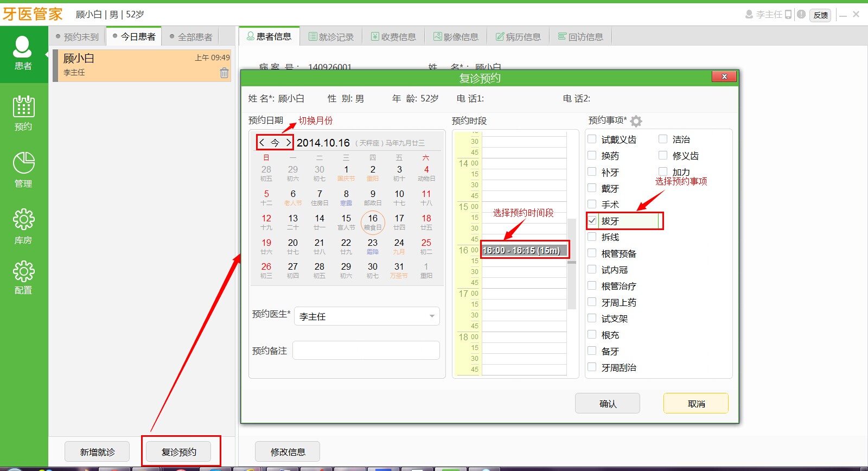Check the 根管预备 checkbox
The width and height of the screenshot is (868, 471).
coord(592,253)
